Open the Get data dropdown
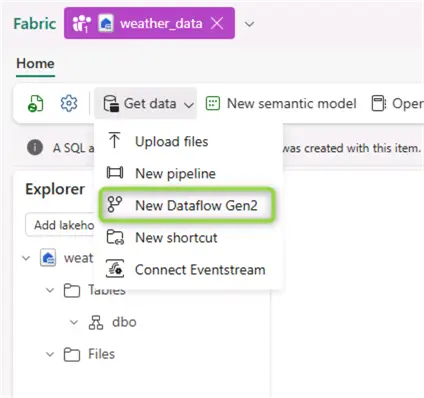Viewport: 424px width, 398px height. pos(146,103)
